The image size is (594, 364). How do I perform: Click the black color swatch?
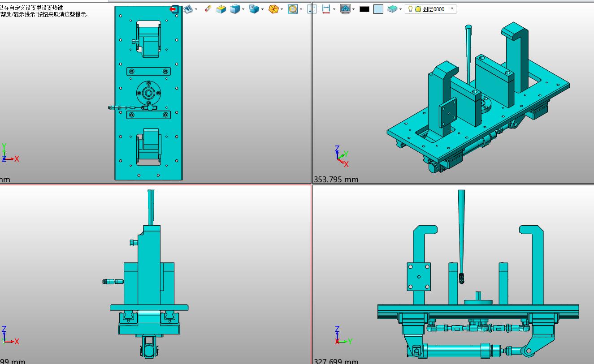pyautogui.click(x=364, y=9)
